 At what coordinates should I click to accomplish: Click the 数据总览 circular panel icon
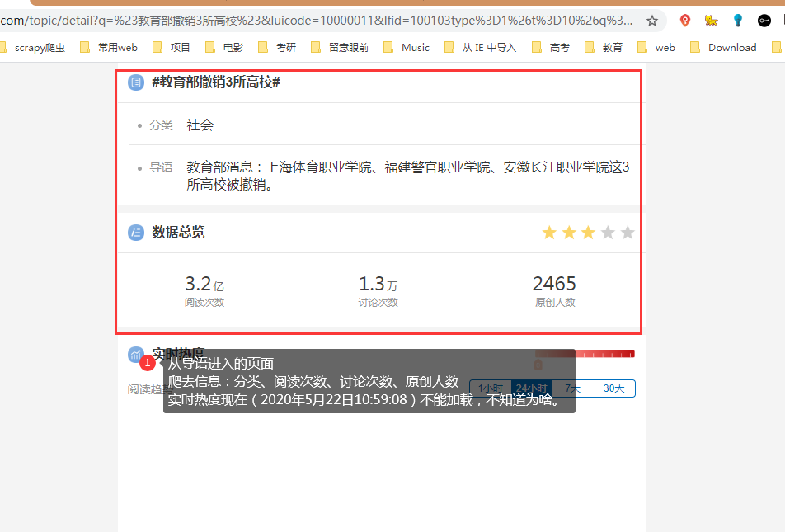click(x=135, y=232)
